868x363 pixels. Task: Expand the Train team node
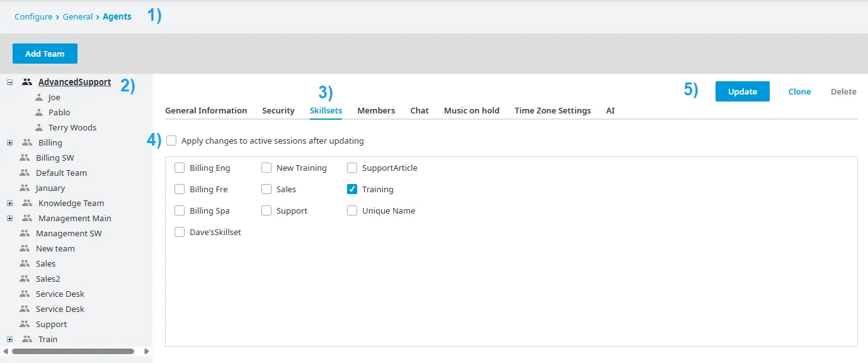(9, 340)
